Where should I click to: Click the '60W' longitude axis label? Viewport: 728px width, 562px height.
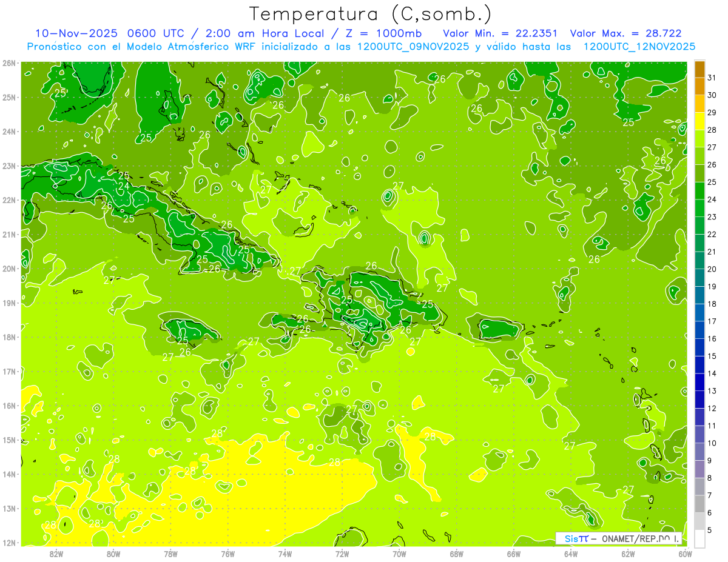point(685,554)
